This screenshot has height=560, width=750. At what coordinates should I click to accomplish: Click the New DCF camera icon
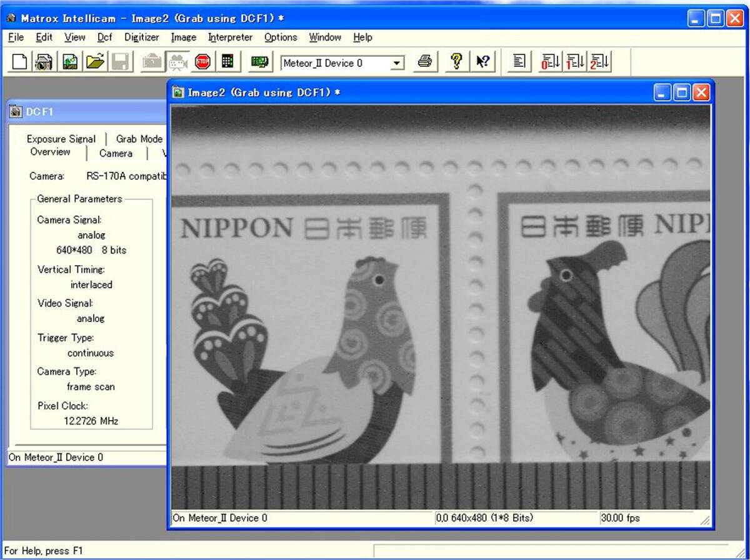(43, 61)
